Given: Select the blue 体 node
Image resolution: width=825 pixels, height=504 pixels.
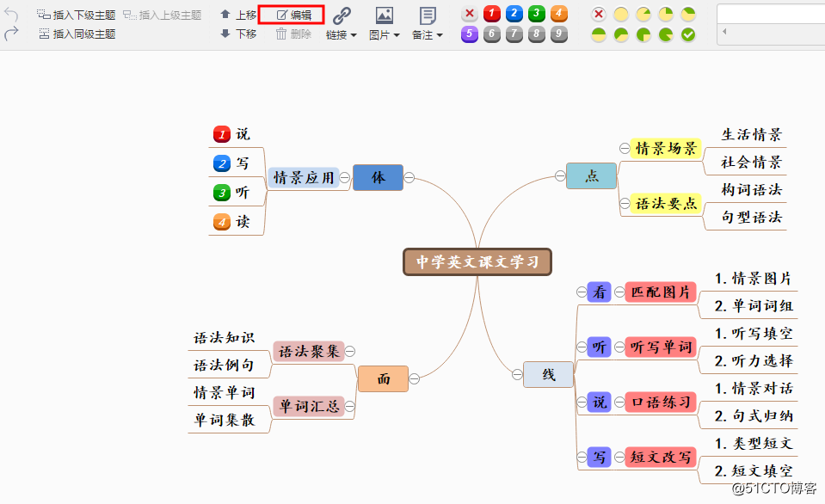Looking at the screenshot, I should (378, 177).
